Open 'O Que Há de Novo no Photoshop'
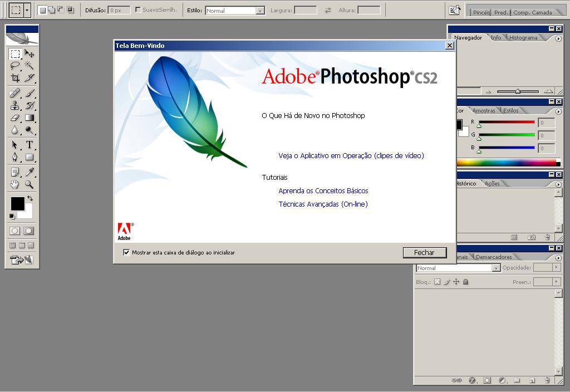Viewport: 570px width, 392px height. 313,116
